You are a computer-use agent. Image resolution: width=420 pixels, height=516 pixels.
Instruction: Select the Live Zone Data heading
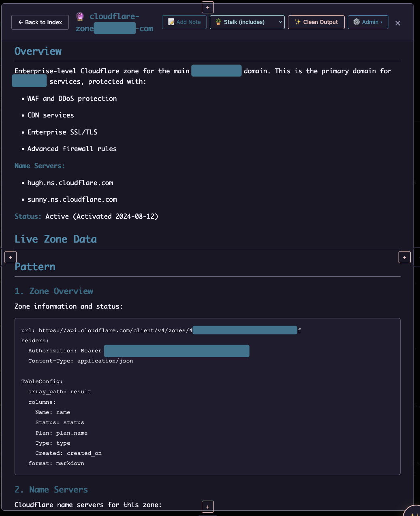(x=55, y=239)
